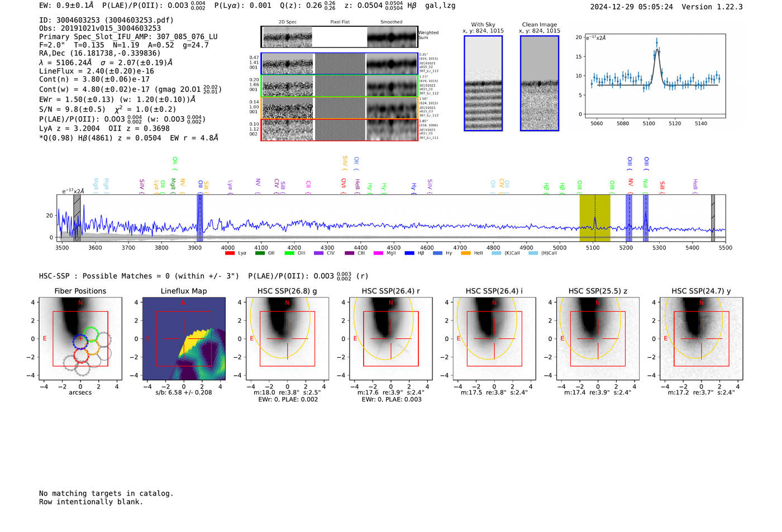Select the Cont(n) = 3.80(±0.06)e-17 value

[x=94, y=79]
